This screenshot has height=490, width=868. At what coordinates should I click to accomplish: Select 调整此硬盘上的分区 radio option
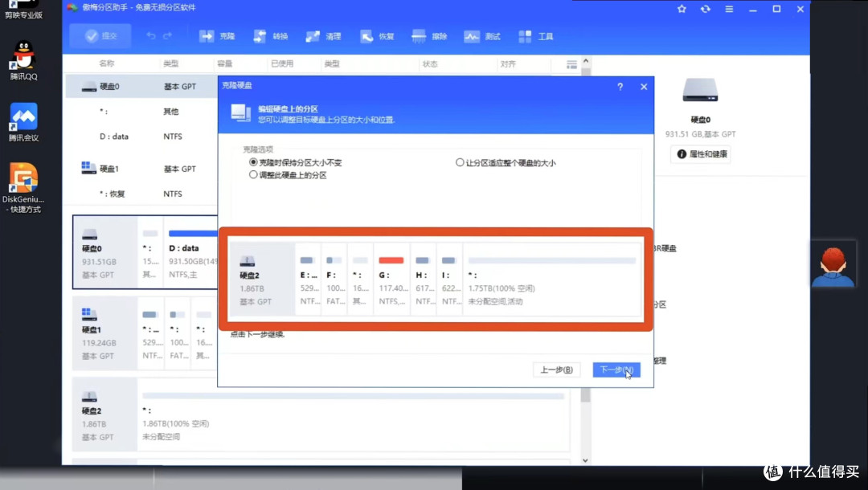[x=288, y=175]
